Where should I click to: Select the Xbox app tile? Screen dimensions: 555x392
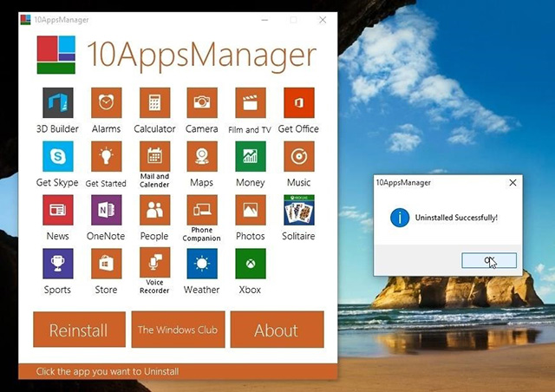coord(251,264)
